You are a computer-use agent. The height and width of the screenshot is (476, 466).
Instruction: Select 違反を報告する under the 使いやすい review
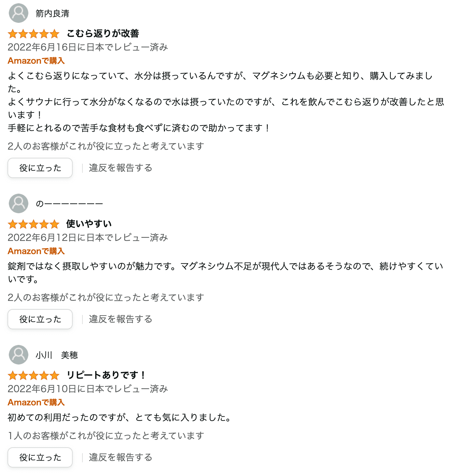(x=121, y=319)
